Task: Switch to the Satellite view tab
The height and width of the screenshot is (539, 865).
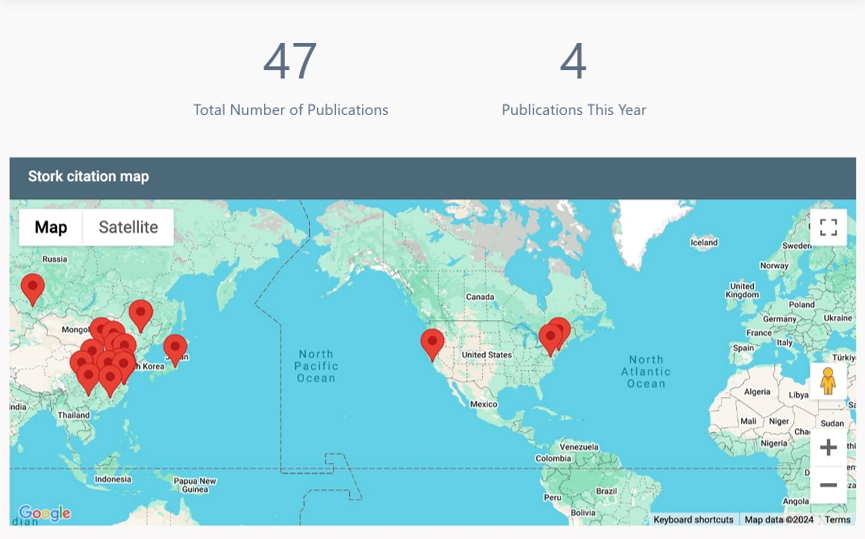Action: point(128,227)
